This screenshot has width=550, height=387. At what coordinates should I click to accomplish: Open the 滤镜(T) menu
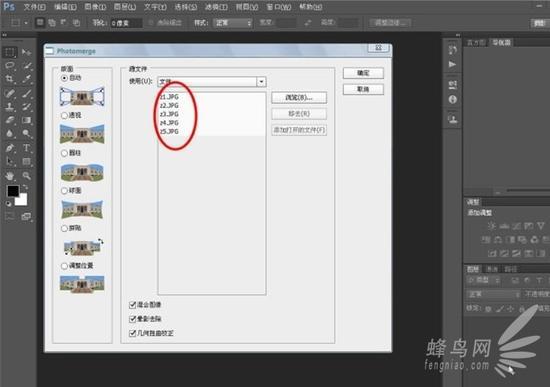click(x=216, y=7)
